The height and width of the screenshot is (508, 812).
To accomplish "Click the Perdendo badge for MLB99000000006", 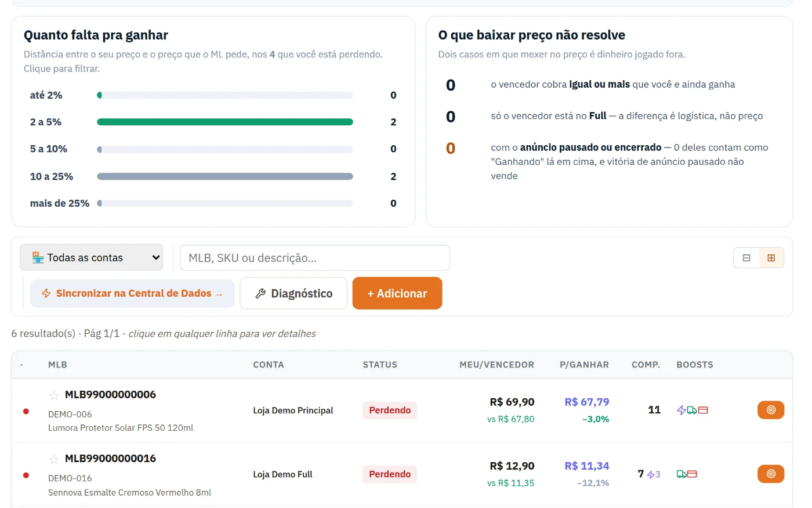I will pyautogui.click(x=390, y=410).
